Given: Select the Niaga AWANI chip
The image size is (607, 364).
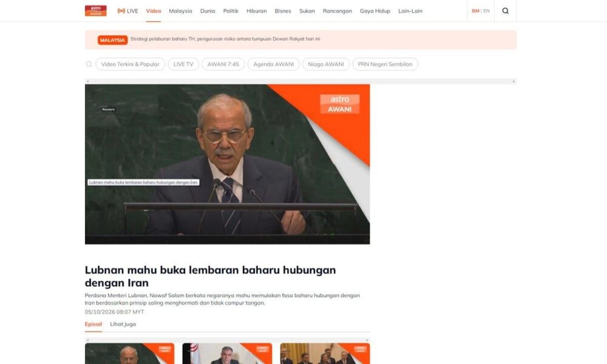Looking at the screenshot, I should pos(326,64).
